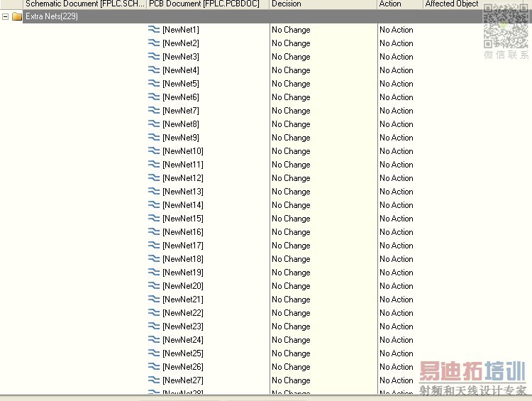
Task: Click the [NewNet1] net name
Action: 181,30
